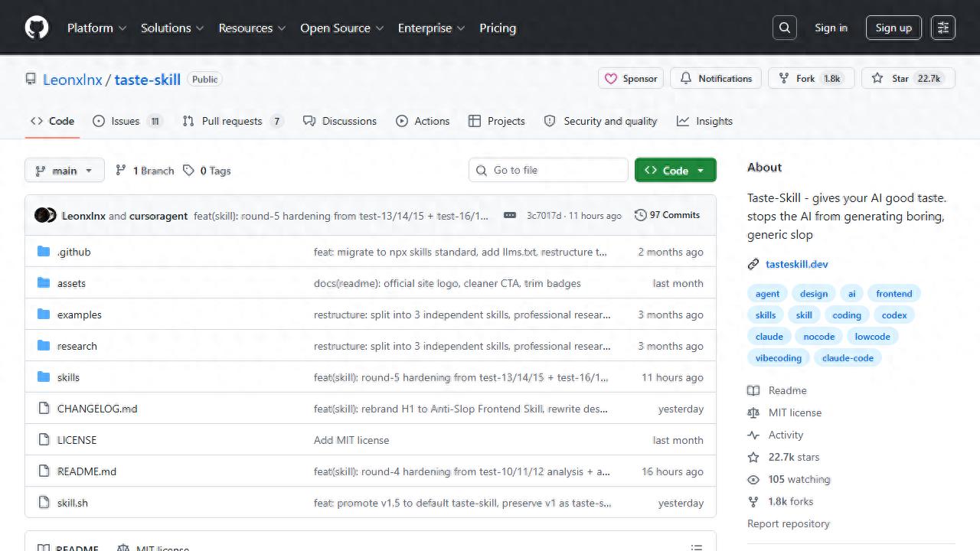This screenshot has width=980, height=551.
Task: Click the research folder icon
Action: [44, 346]
